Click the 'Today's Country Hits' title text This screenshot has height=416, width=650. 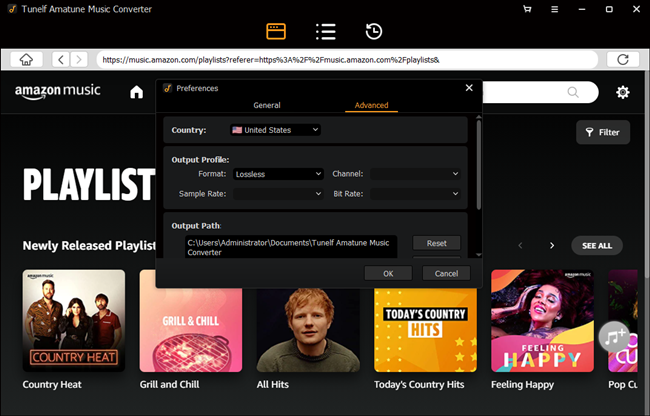point(419,385)
